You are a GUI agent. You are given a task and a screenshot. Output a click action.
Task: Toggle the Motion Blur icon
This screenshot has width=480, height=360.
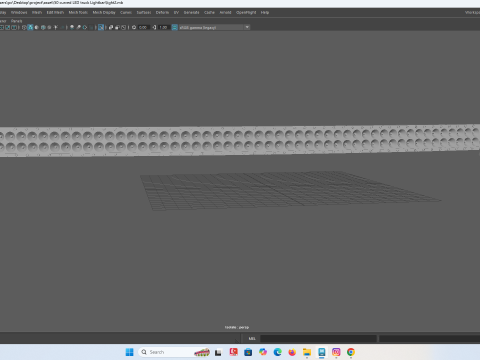point(78,27)
